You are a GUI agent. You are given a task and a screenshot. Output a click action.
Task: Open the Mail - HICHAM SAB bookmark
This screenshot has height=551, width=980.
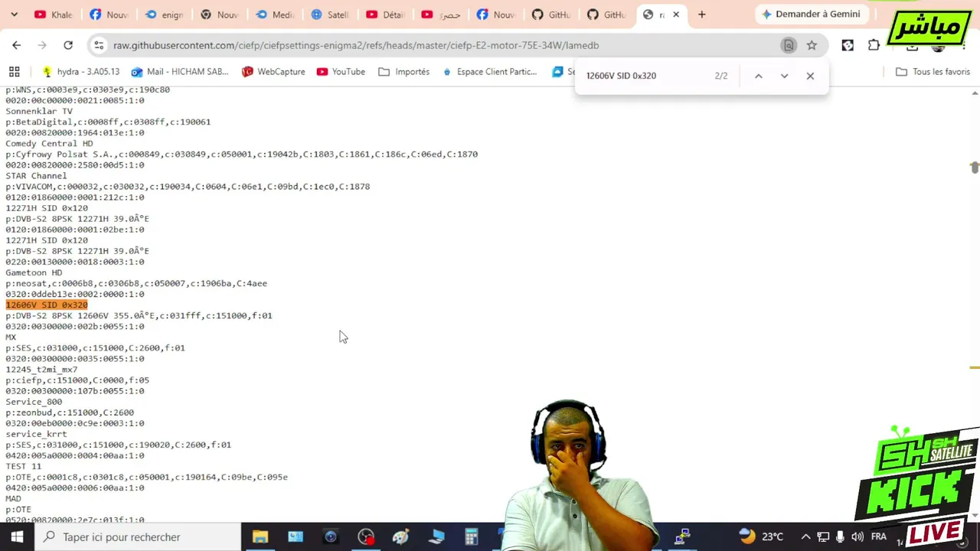[x=180, y=72]
